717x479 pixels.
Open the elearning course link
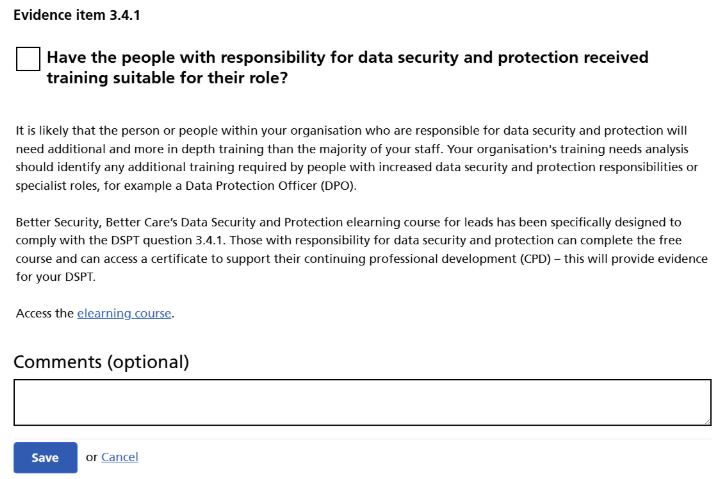124,314
